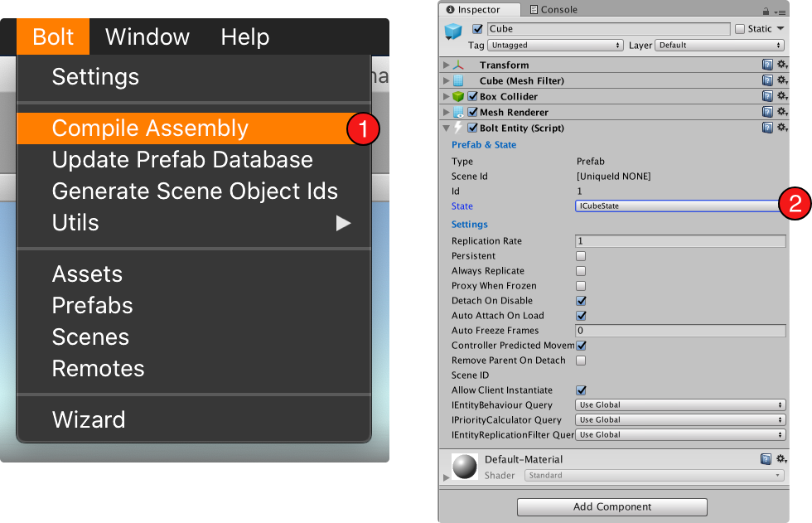This screenshot has height=523, width=812.
Task: Expand the Mesh Renderer component
Action: click(x=446, y=112)
